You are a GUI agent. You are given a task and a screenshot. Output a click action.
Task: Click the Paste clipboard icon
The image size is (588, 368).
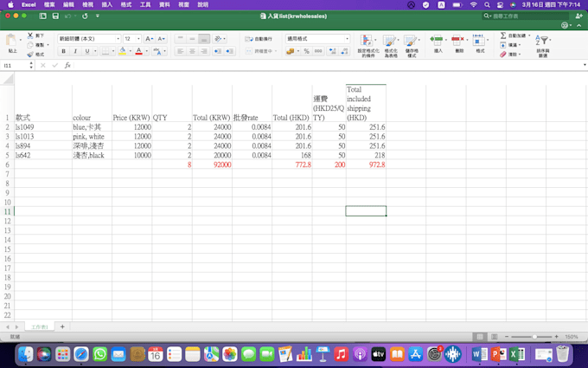tap(12, 42)
